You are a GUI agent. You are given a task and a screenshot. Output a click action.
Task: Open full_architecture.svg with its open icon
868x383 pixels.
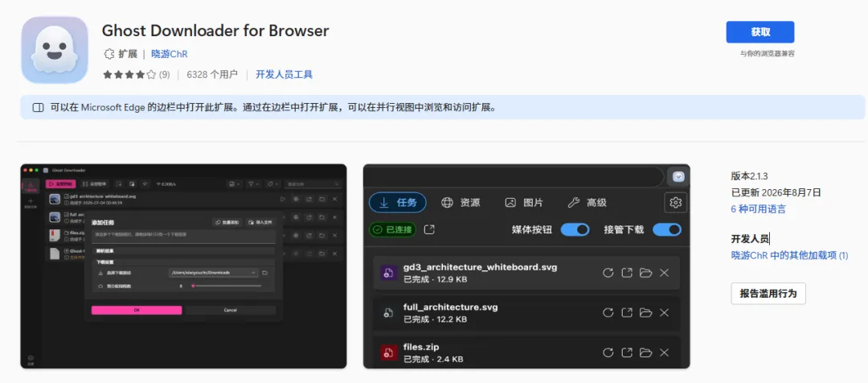627,313
